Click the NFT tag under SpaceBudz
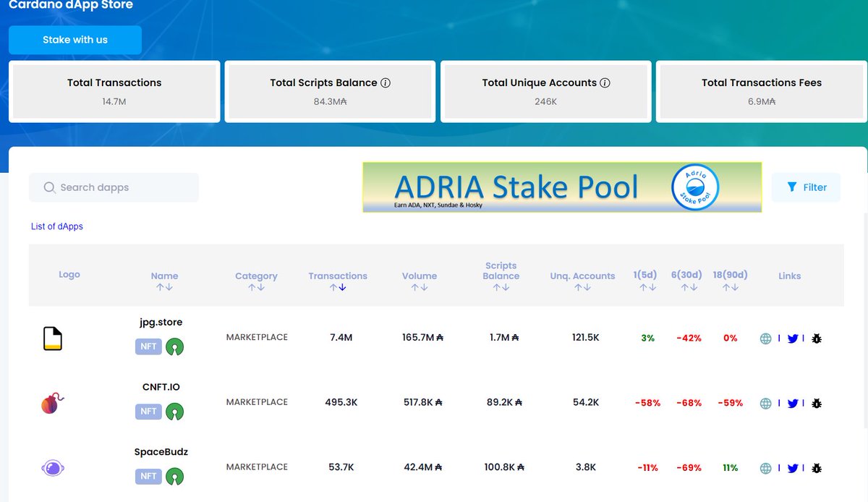 [x=148, y=477]
